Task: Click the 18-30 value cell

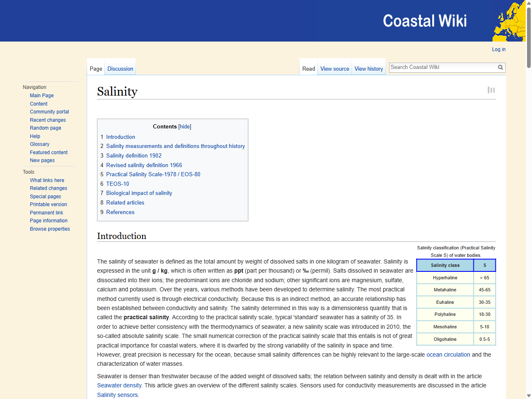Action: point(485,314)
